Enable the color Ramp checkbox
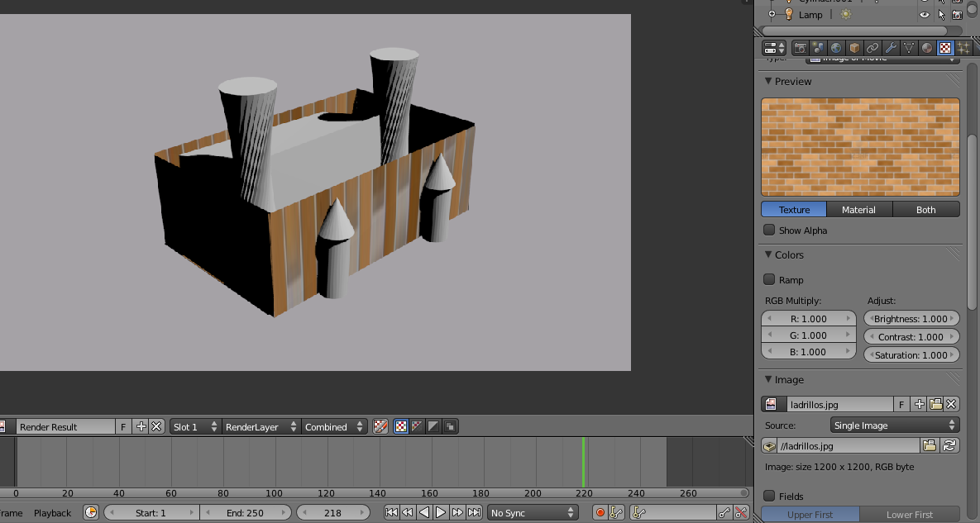980x523 pixels. [769, 280]
